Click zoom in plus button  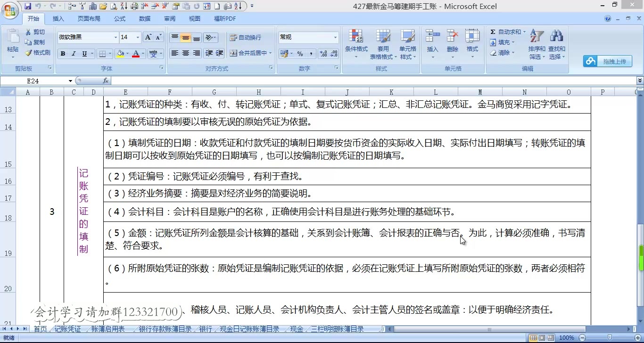637,338
